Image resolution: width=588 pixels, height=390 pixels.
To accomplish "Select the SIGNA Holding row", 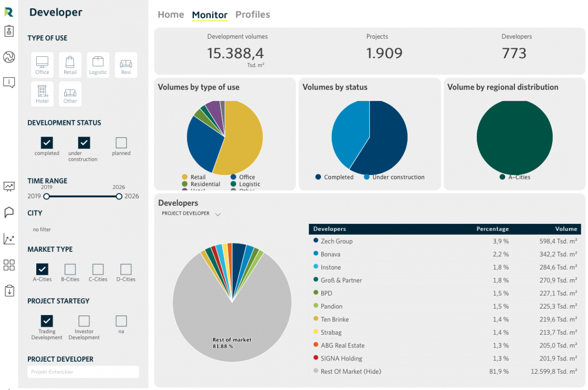I will pos(445,358).
